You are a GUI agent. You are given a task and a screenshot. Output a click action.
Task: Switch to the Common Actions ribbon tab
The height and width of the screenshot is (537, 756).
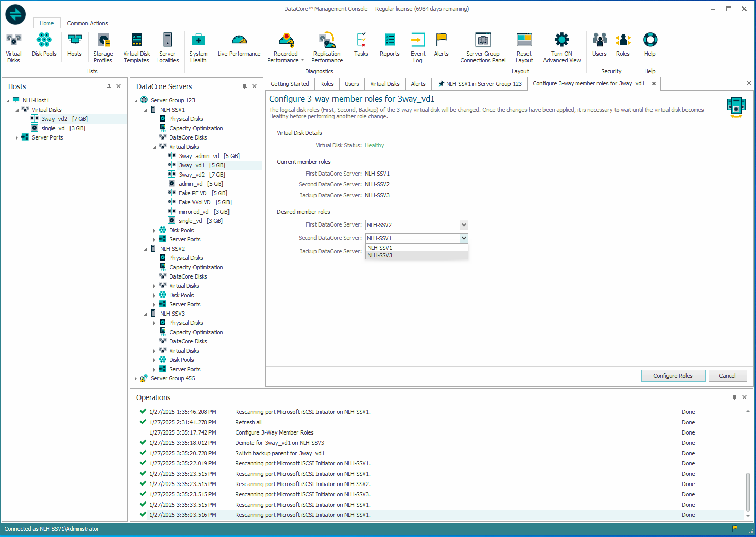pos(87,23)
